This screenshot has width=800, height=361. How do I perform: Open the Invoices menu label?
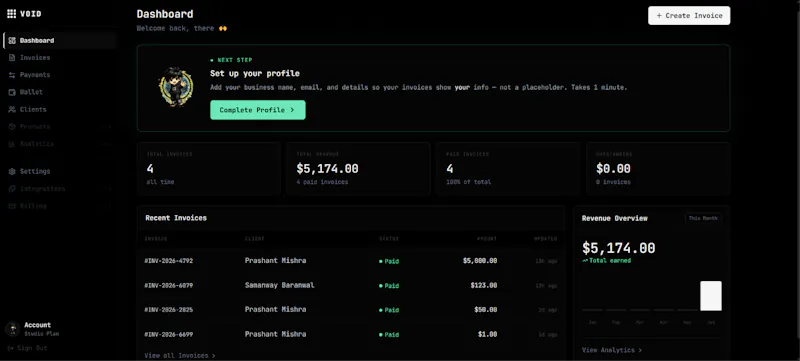click(x=35, y=58)
